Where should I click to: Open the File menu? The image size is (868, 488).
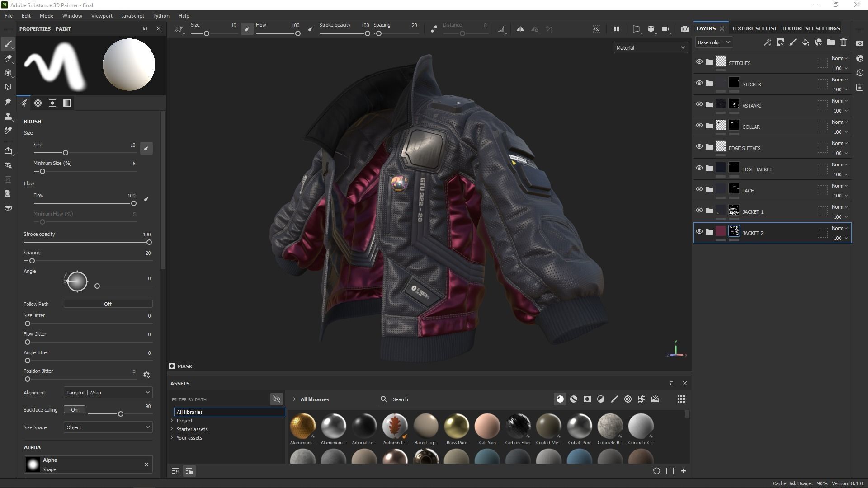9,16
